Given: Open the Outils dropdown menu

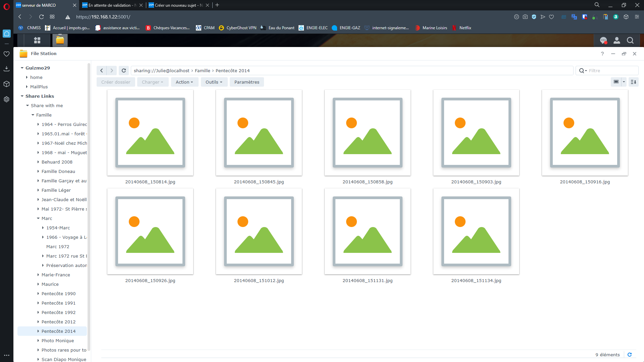Looking at the screenshot, I should [214, 82].
